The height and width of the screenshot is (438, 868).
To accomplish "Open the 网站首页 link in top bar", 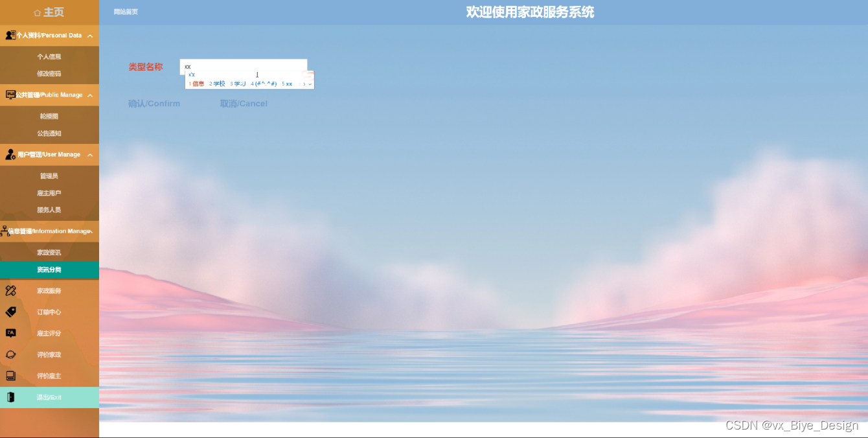I will (x=126, y=12).
